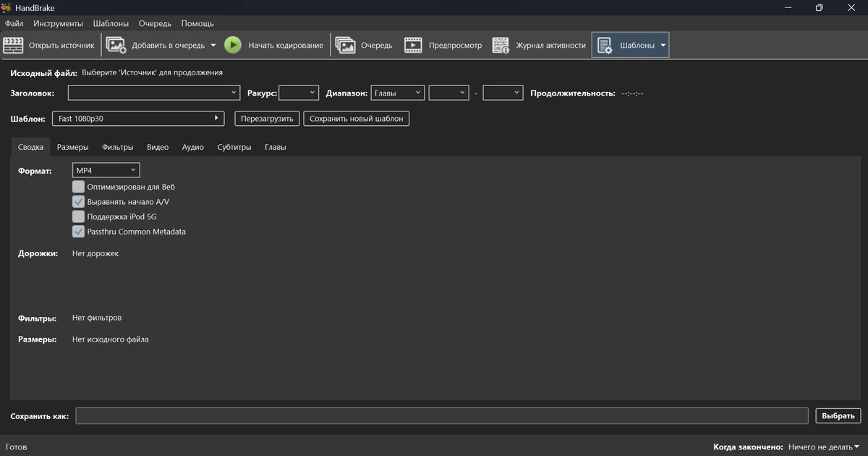
Task: Open the 'Fast 1080p30' preset selector
Action: 138,119
